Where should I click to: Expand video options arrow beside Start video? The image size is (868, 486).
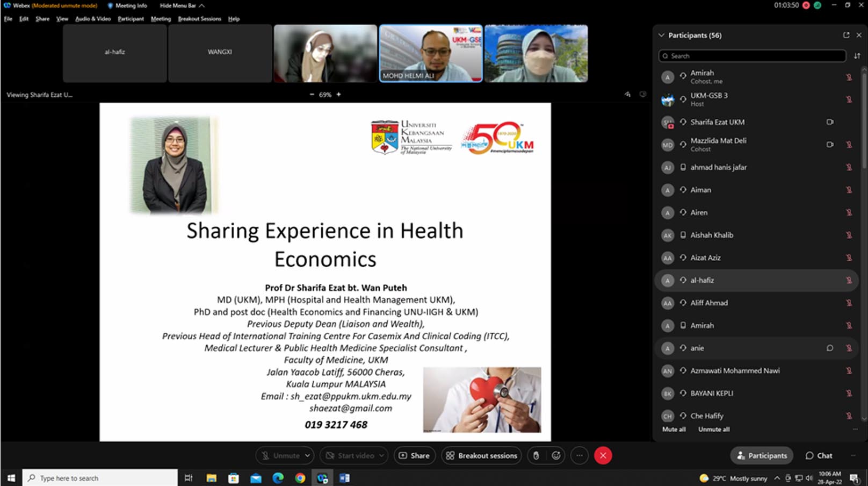(381, 455)
